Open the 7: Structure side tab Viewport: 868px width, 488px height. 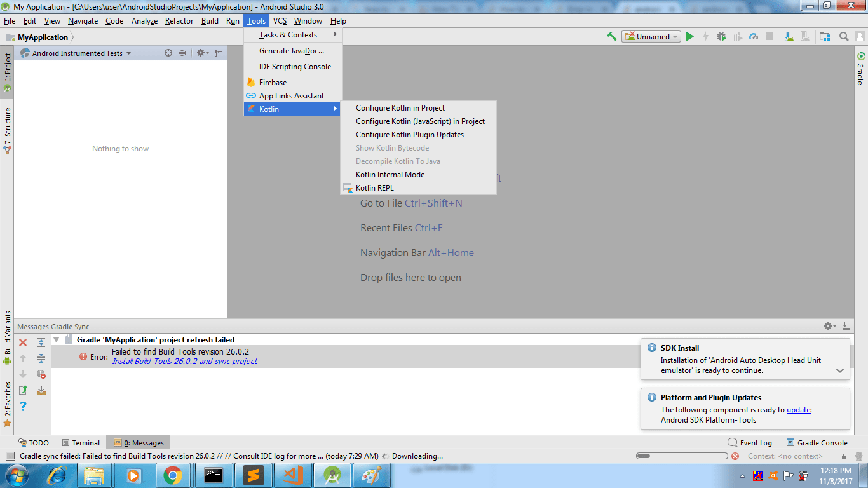(x=7, y=130)
